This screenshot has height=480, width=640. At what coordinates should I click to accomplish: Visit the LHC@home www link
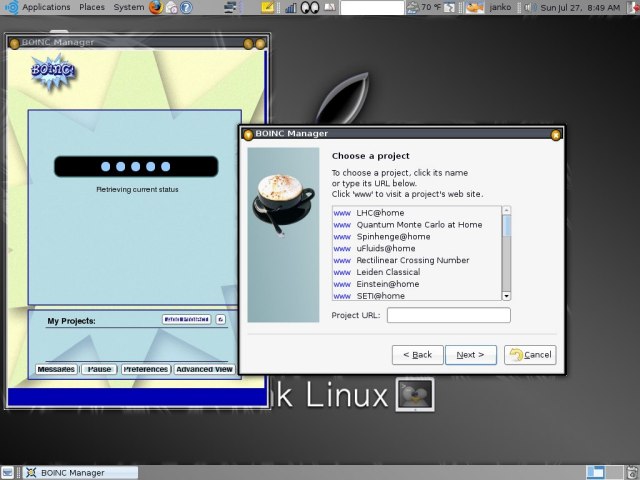342,213
